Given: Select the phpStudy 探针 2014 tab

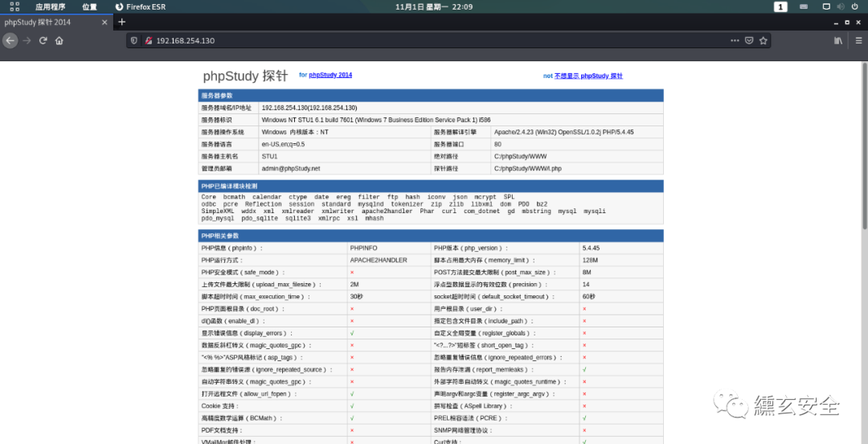Looking at the screenshot, I should point(55,23).
